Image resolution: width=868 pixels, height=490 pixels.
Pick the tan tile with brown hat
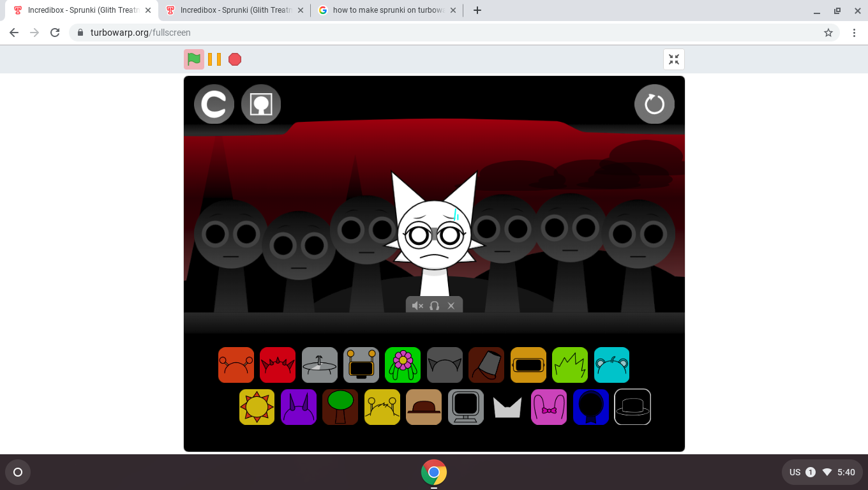[x=424, y=406]
